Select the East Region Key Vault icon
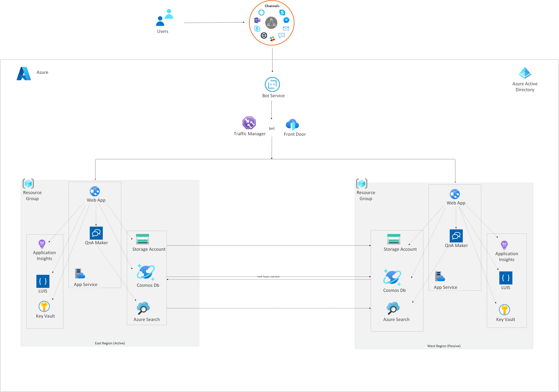559x392 pixels. (44, 306)
